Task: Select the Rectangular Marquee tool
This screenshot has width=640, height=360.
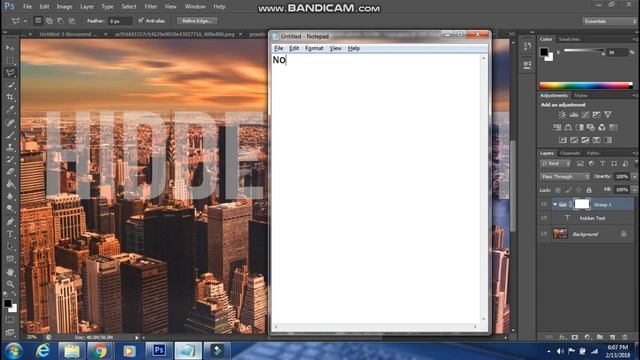Action: (10, 60)
